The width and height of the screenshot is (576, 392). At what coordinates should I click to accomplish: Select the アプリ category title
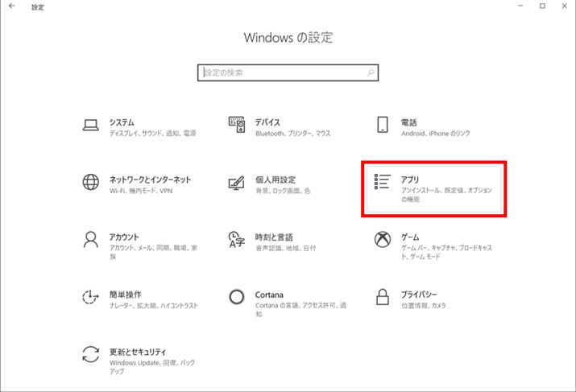tap(409, 179)
